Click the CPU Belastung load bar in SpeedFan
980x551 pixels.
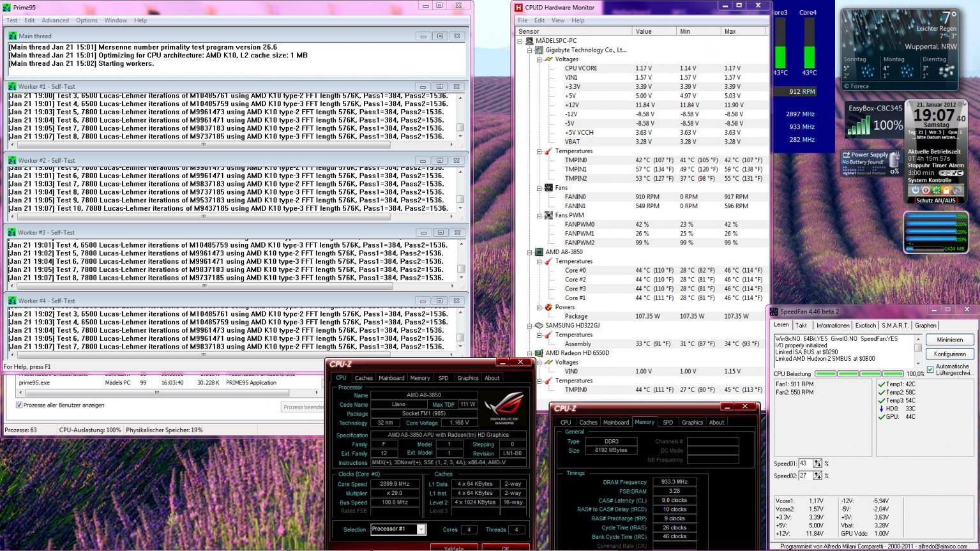coord(860,374)
